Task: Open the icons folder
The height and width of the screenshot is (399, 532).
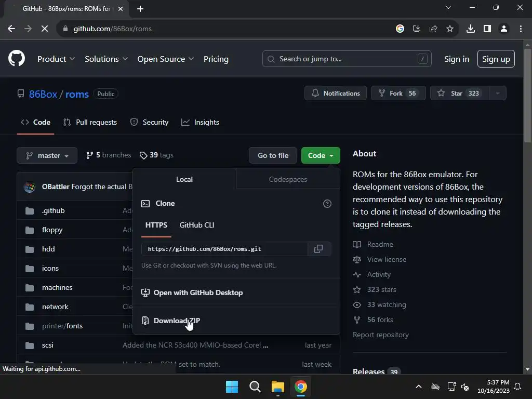Action: pos(50,268)
